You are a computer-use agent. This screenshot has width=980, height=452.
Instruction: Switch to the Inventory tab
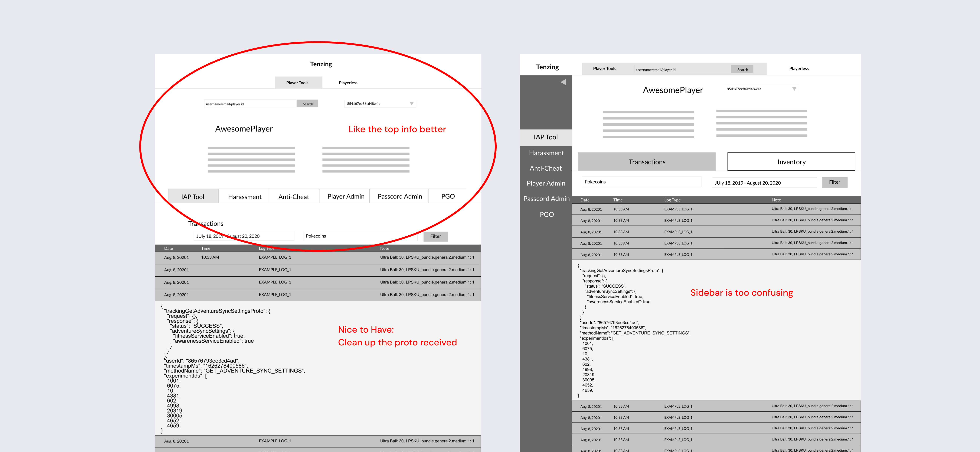(791, 162)
